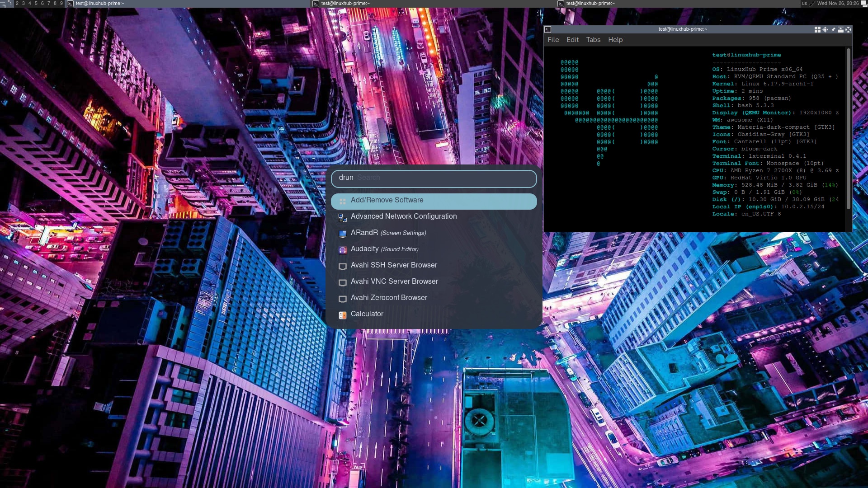The height and width of the screenshot is (488, 868).
Task: Toggle floating on terminal titlebar
Action: tap(817, 29)
